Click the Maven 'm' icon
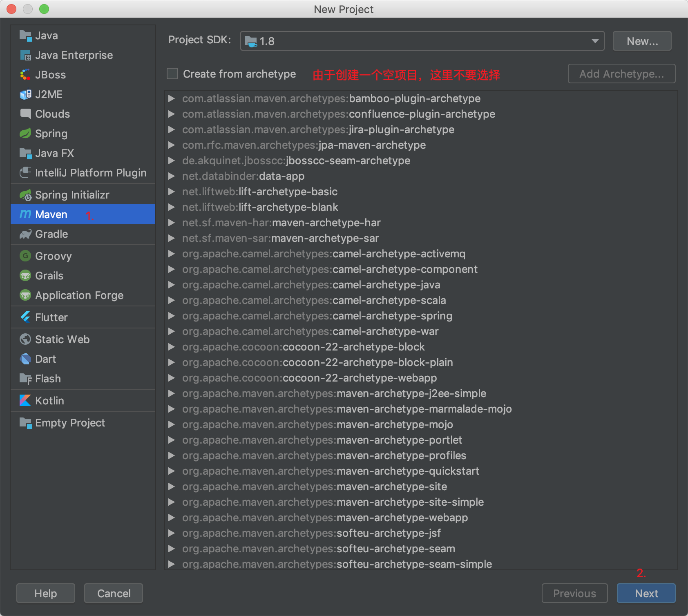 point(25,214)
